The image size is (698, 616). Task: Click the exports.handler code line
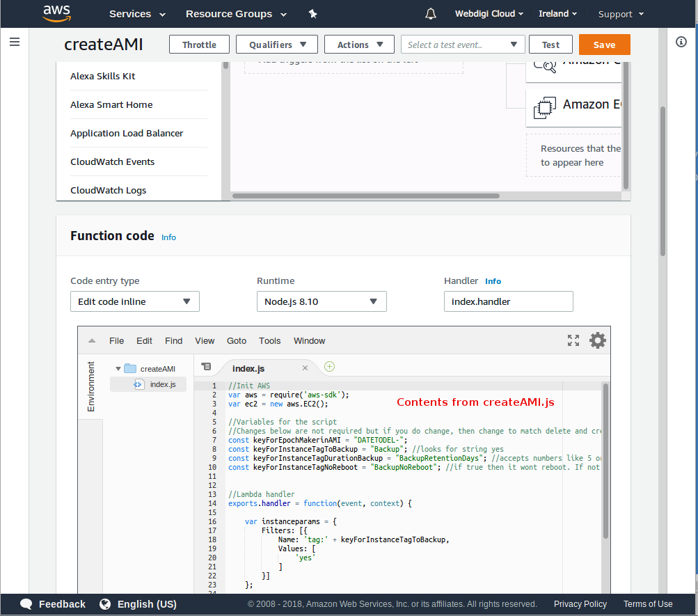click(320, 503)
